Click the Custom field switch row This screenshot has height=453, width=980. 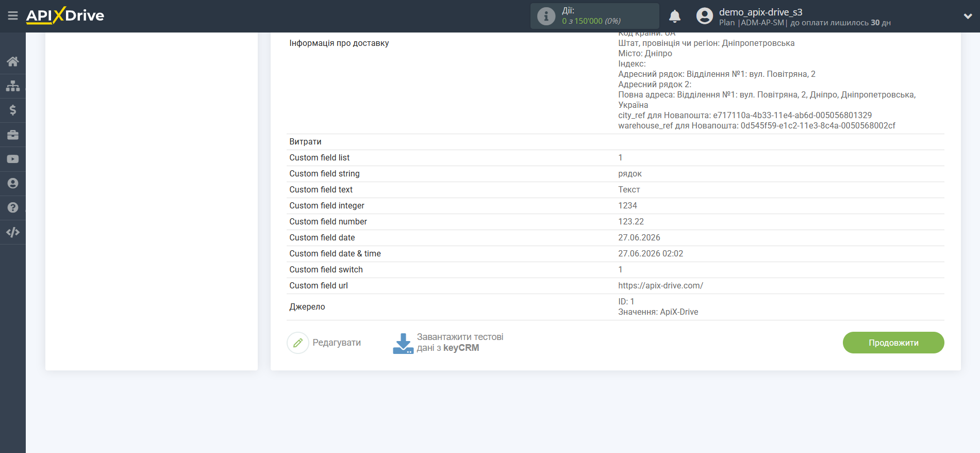(x=616, y=270)
